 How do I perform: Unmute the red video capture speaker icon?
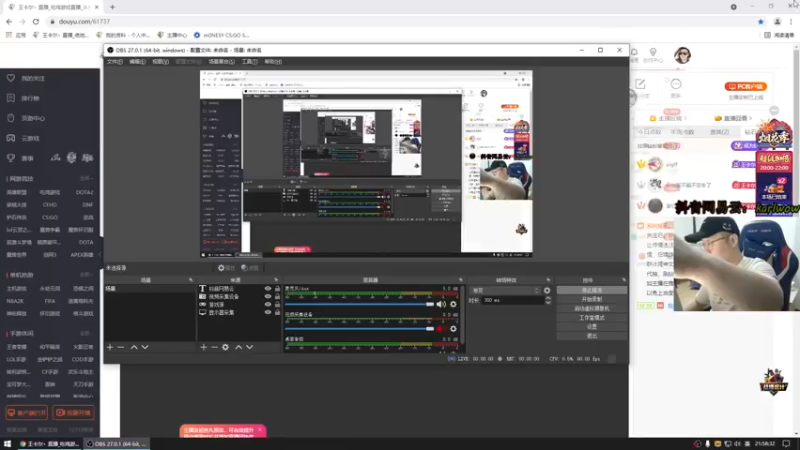point(441,329)
